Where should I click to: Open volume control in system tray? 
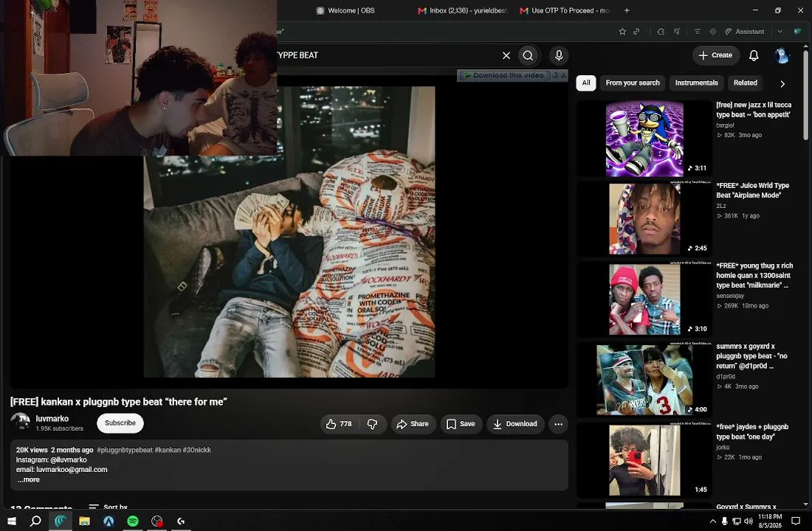coord(749,521)
